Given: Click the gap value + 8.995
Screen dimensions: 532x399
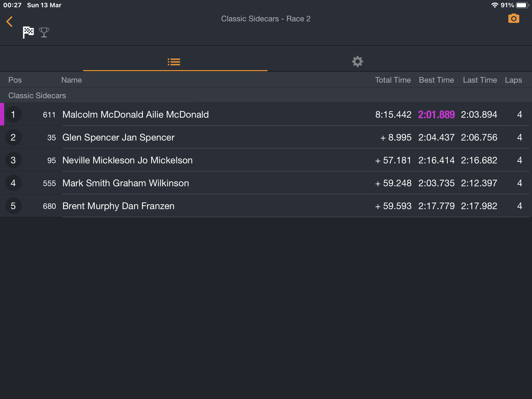Looking at the screenshot, I should click(x=396, y=137).
